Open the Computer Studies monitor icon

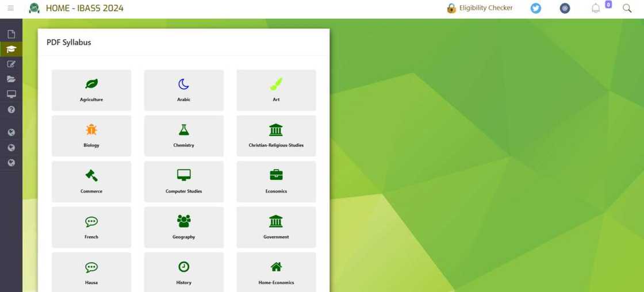[x=183, y=175]
